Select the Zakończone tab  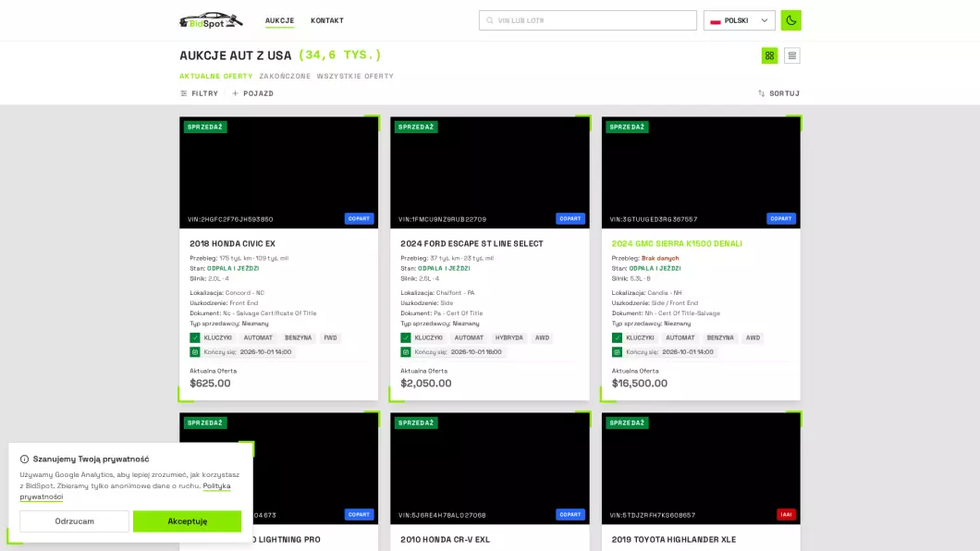click(285, 76)
